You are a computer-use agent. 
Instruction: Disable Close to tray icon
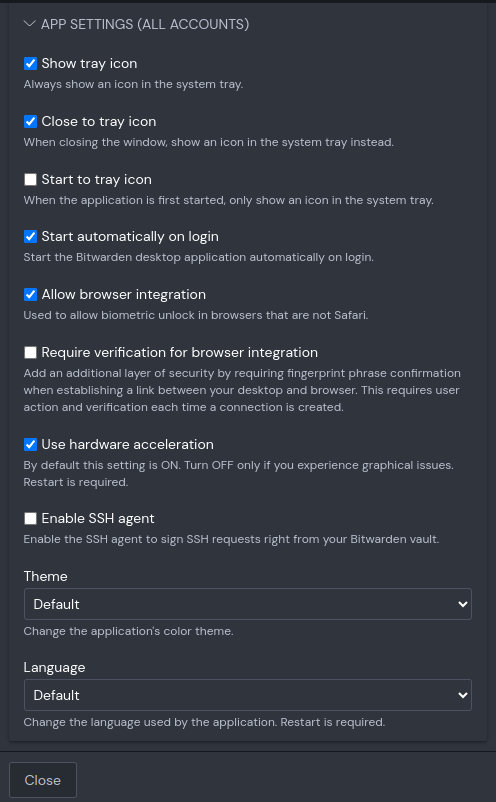coord(31,121)
